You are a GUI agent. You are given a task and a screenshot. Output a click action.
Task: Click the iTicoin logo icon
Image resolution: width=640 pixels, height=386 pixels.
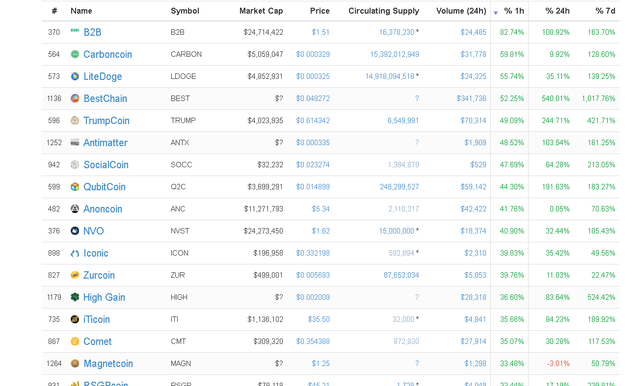point(75,319)
